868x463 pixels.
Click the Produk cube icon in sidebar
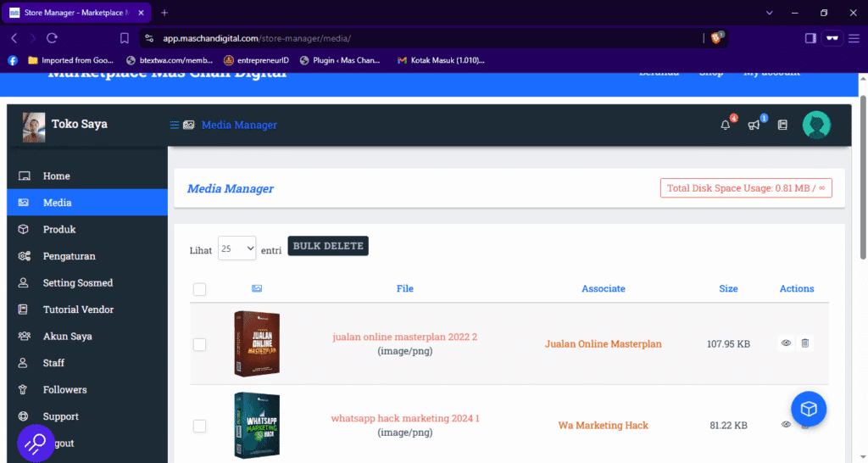click(23, 229)
